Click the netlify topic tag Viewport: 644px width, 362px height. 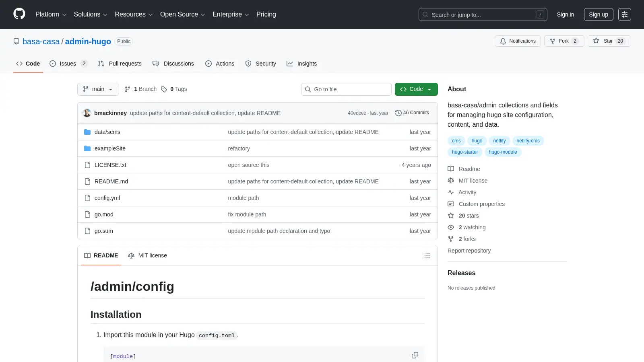[500, 141]
